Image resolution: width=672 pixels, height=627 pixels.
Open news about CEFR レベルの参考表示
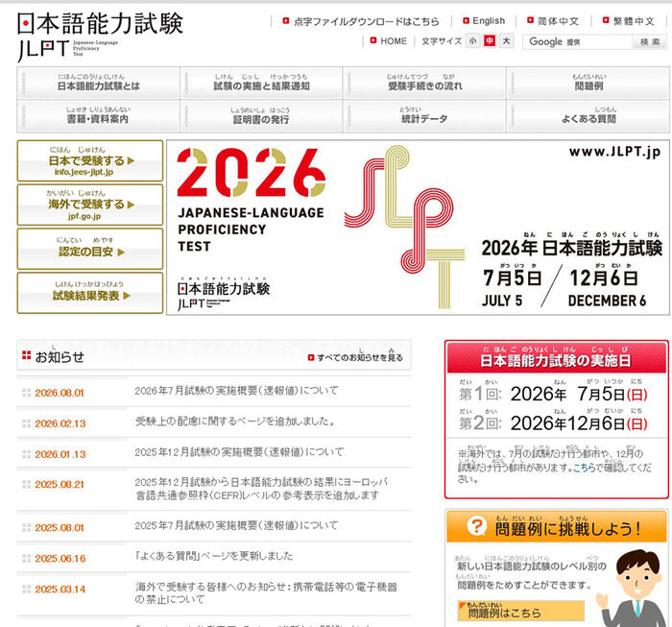point(261,489)
